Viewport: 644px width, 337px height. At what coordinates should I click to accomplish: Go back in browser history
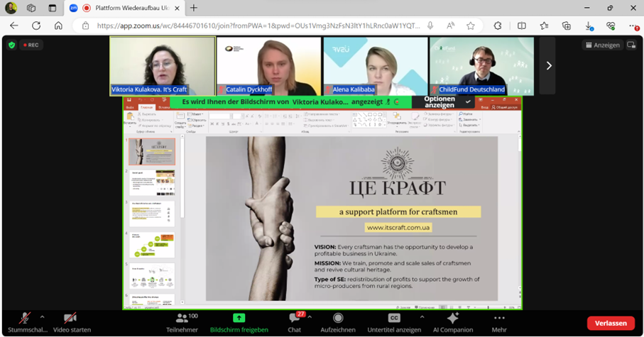(14, 26)
